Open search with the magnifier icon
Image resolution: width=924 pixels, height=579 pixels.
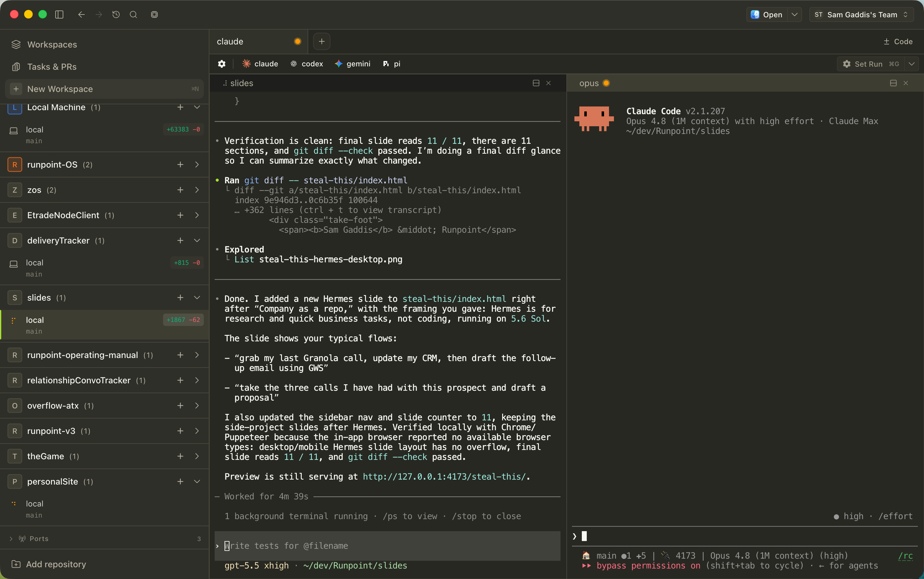point(133,15)
